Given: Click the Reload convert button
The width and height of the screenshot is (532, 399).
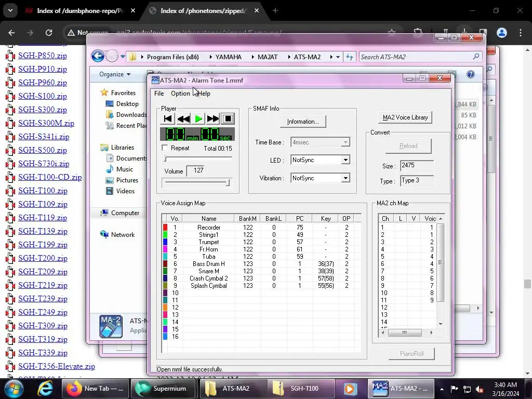Looking at the screenshot, I should pyautogui.click(x=408, y=146).
